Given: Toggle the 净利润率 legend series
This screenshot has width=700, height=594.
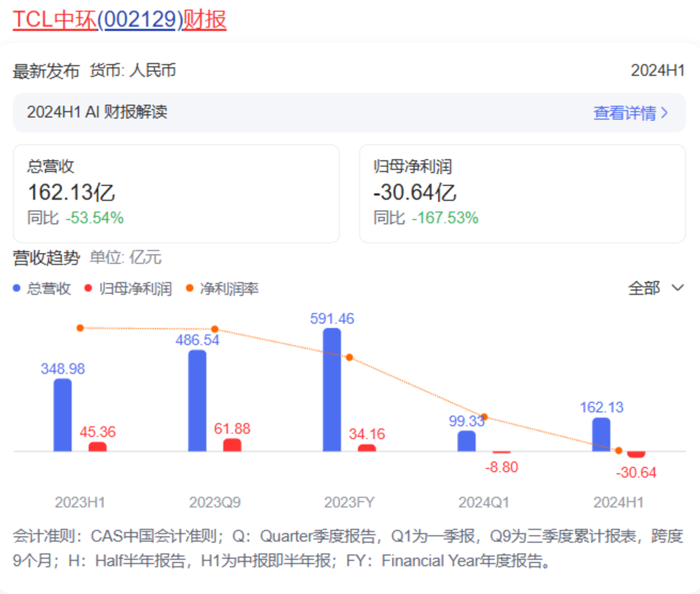Looking at the screenshot, I should pyautogui.click(x=228, y=288).
